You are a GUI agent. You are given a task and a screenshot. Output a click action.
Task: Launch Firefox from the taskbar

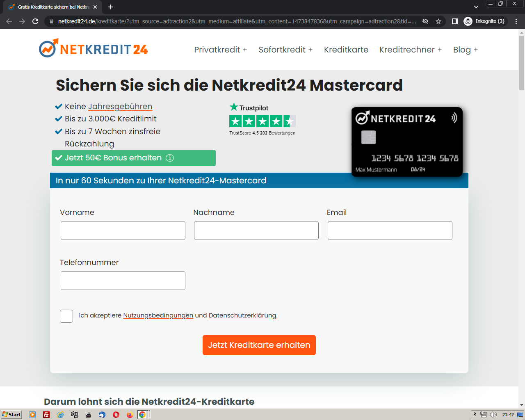click(x=130, y=415)
